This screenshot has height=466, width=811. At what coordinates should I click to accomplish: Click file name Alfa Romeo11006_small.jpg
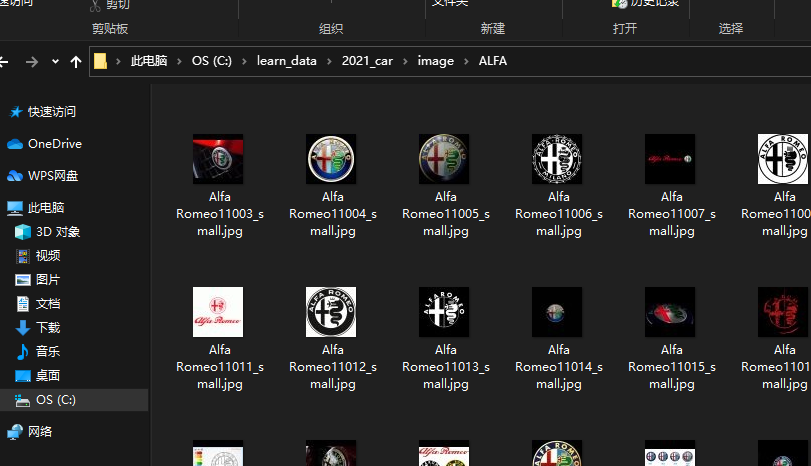point(559,214)
